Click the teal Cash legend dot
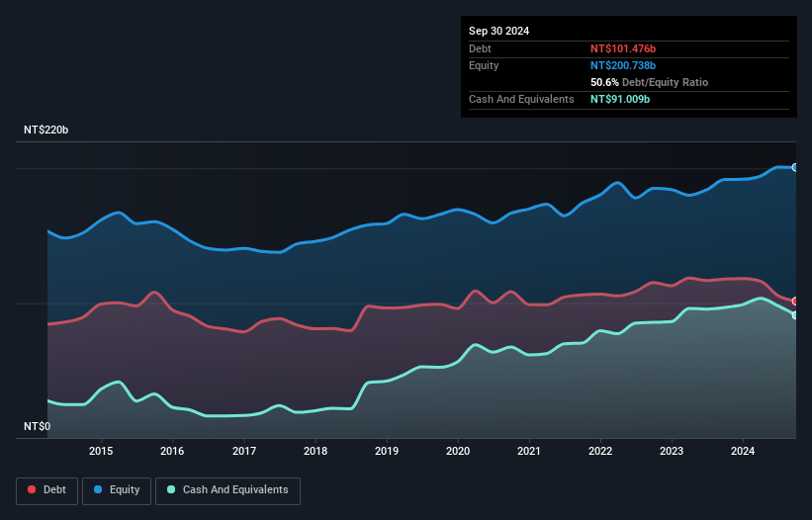812x520 pixels. tap(171, 489)
